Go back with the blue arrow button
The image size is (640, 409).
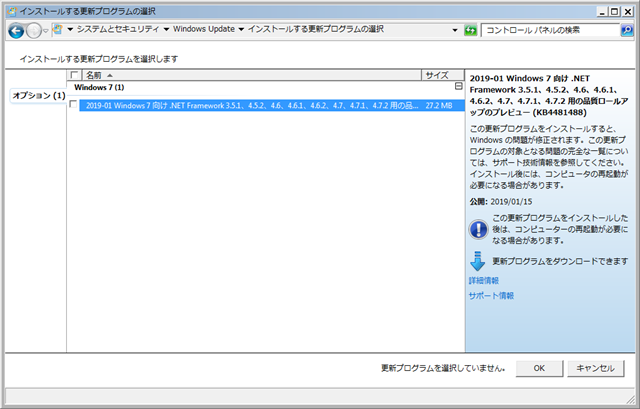16,31
